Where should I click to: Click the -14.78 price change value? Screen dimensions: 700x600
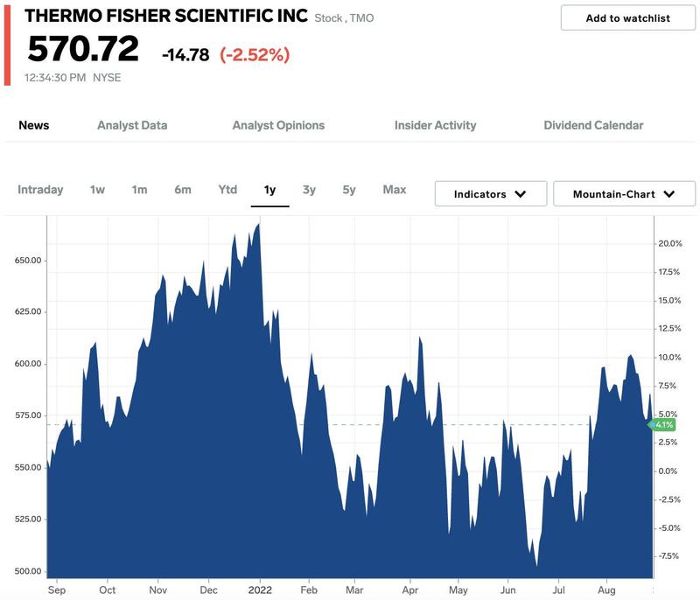pyautogui.click(x=185, y=55)
